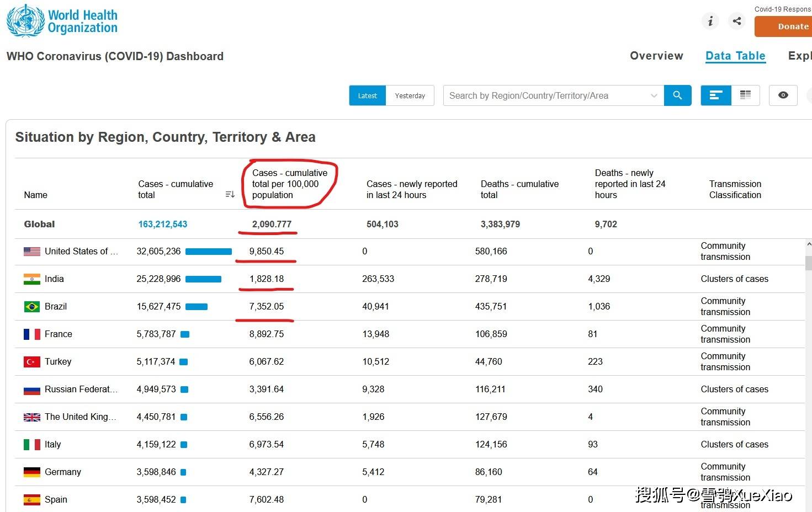Select the India country name
The height and width of the screenshot is (512, 812).
coord(54,279)
